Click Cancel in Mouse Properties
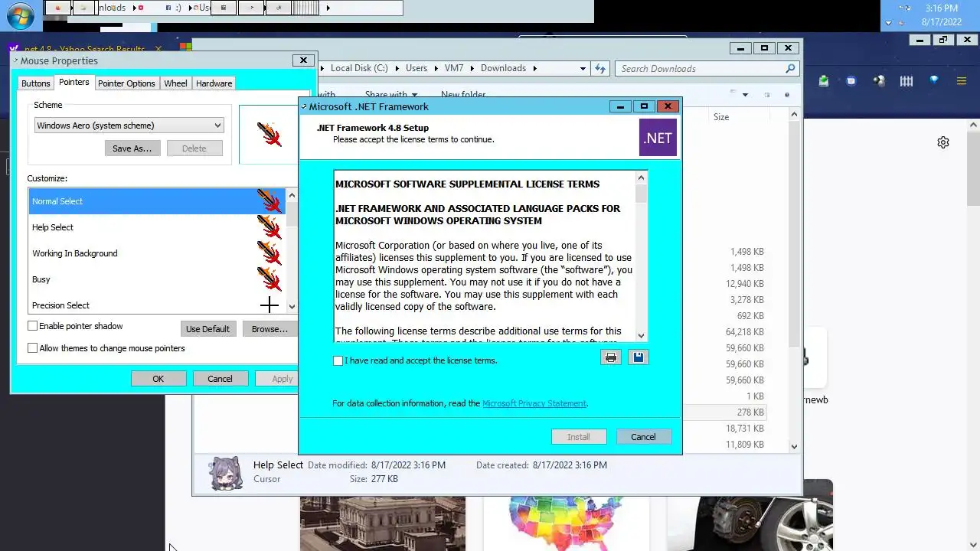This screenshot has height=551, width=980. coord(220,379)
